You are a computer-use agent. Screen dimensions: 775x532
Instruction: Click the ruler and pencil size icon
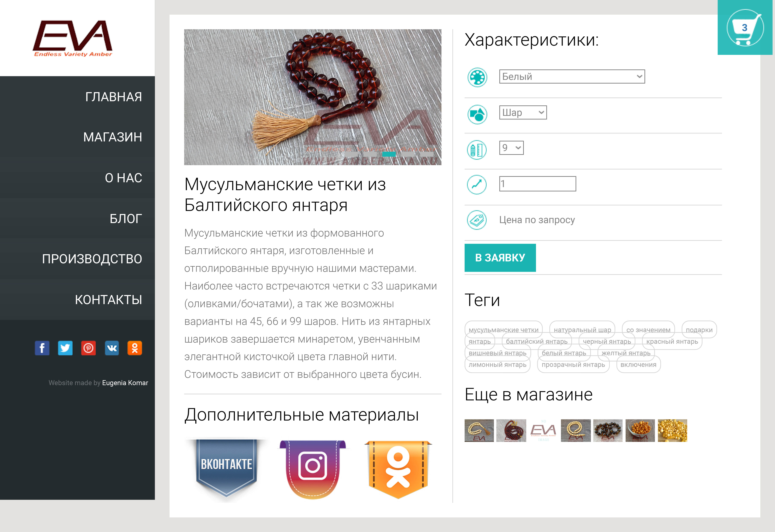coord(477,150)
